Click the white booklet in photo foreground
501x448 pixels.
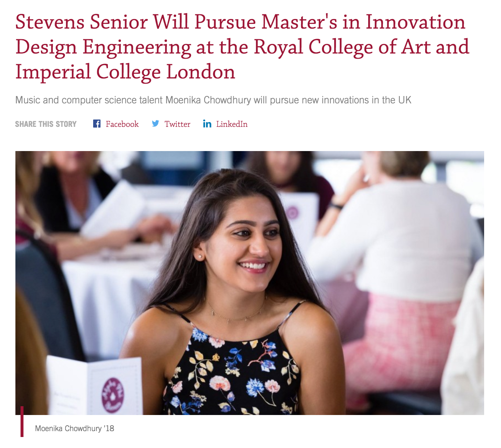pos(95,386)
